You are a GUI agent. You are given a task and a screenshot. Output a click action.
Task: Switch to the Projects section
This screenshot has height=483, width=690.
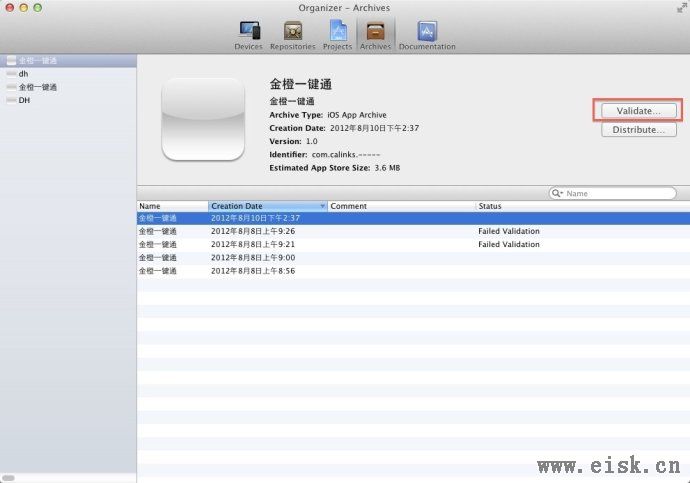click(338, 35)
